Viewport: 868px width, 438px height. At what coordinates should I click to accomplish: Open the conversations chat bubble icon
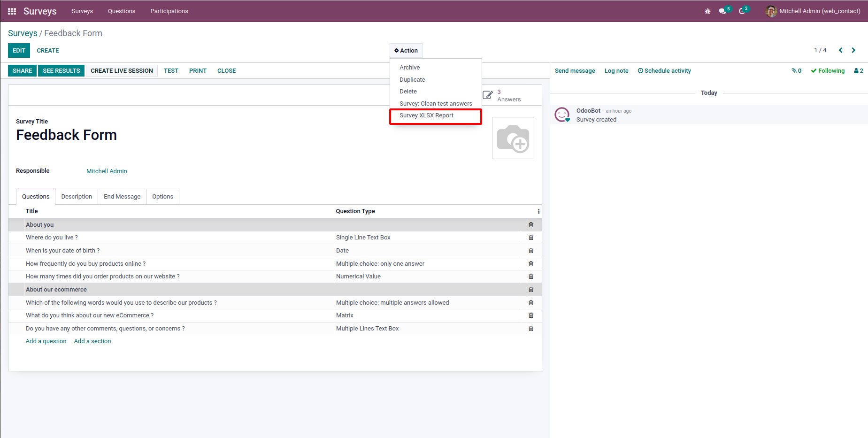(722, 11)
